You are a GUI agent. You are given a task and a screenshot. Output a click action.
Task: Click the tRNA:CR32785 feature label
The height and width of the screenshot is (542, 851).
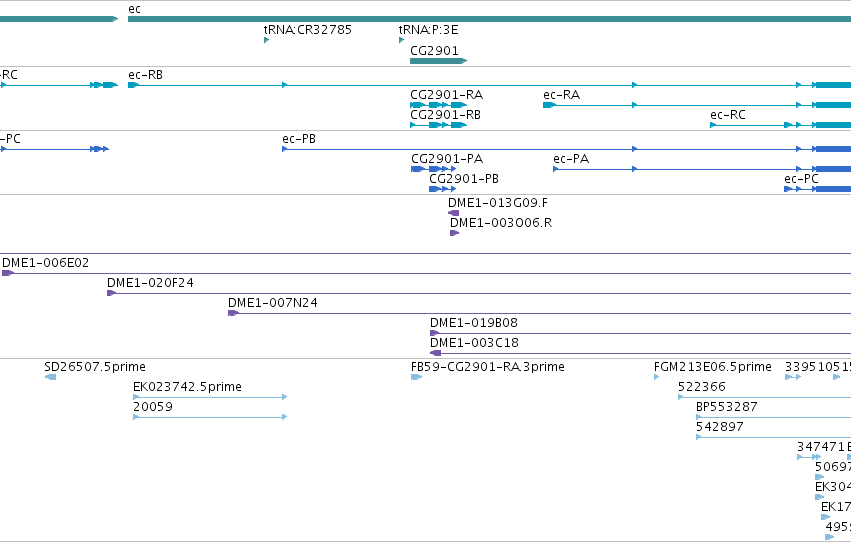point(308,30)
